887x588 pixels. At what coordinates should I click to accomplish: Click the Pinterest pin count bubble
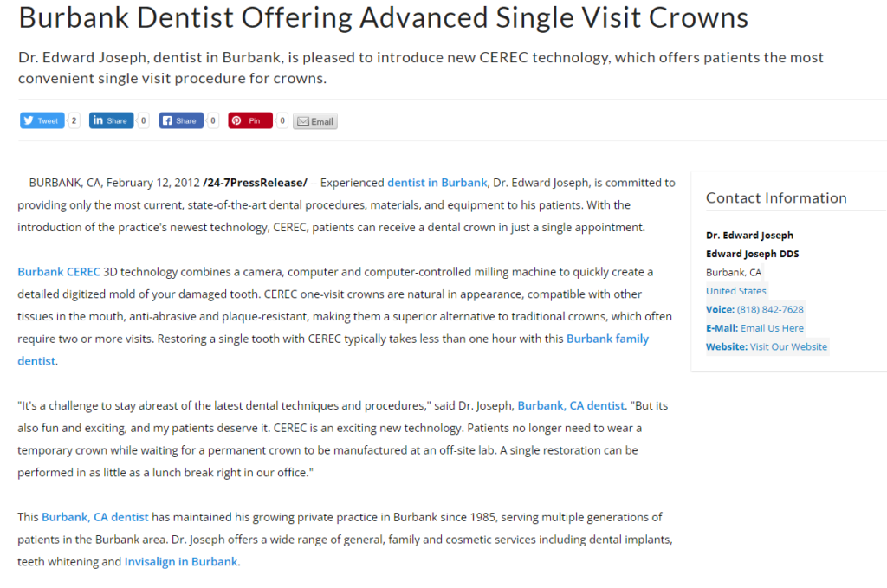coord(282,121)
